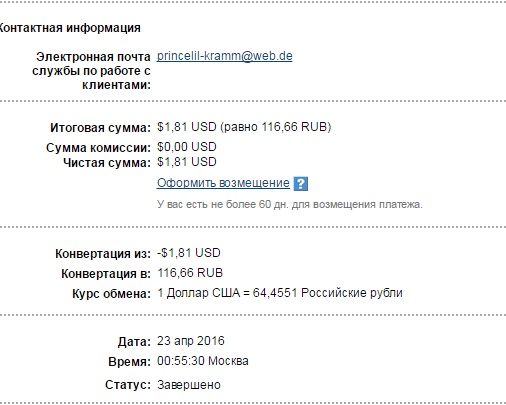506x405 pixels.
Task: Click the Статус label
Action: pos(128,385)
